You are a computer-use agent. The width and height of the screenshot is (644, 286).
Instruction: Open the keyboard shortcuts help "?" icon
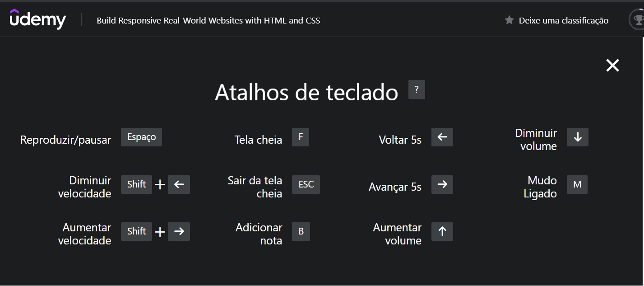coord(416,89)
